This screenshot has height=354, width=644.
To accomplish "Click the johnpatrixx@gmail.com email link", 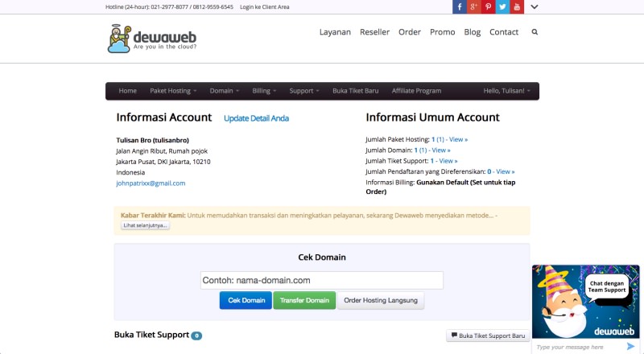I will (x=151, y=183).
